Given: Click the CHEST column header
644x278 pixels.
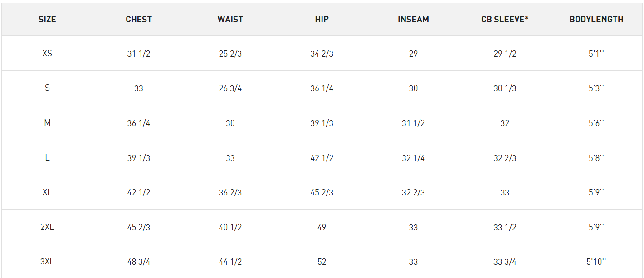Looking at the screenshot, I should pyautogui.click(x=139, y=20).
